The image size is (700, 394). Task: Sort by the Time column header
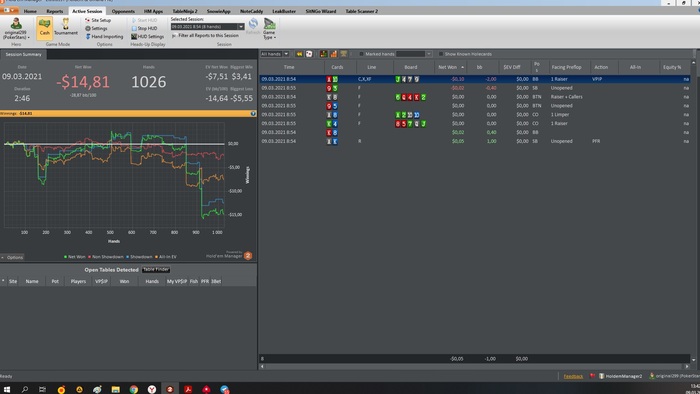pyautogui.click(x=289, y=67)
